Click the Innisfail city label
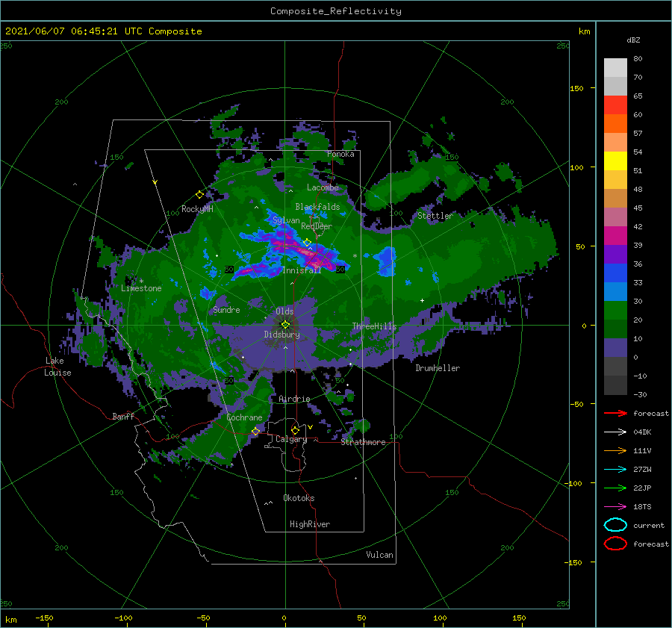Screen dimensions: 672x628 coord(302,270)
